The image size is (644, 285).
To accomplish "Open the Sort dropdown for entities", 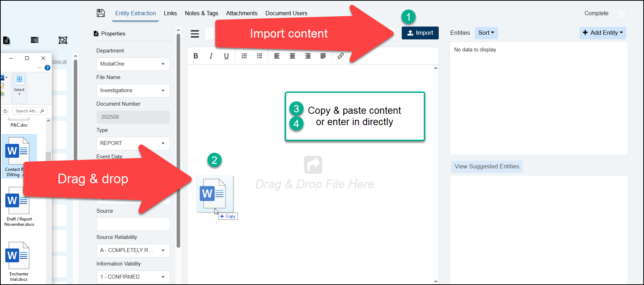I will click(486, 33).
